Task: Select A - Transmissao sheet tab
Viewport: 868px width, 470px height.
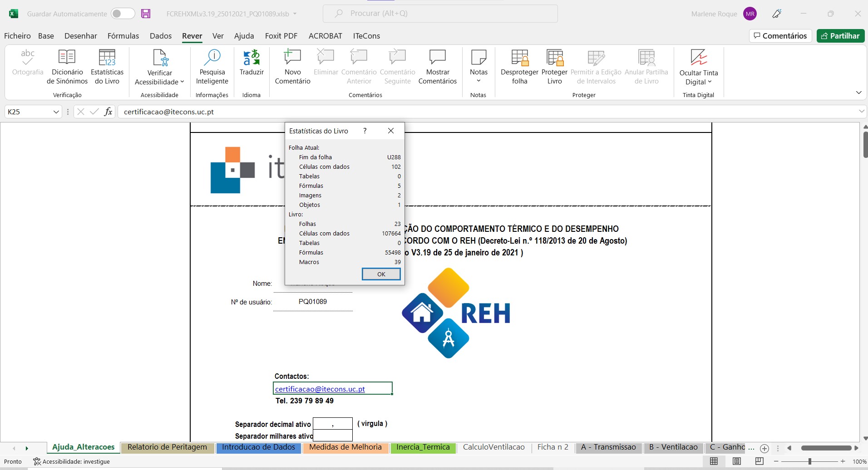Action: pos(608,447)
